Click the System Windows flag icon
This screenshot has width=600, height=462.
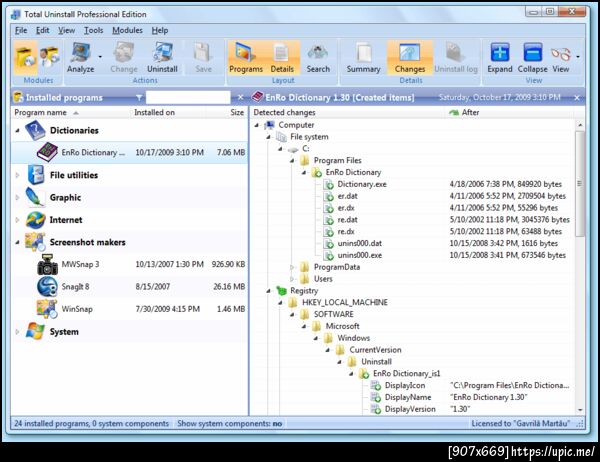[35, 331]
